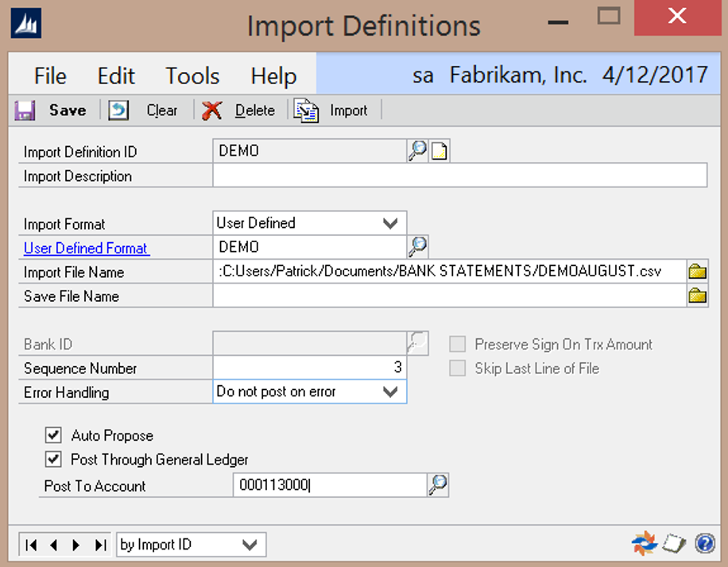The image size is (728, 567).
Task: Uncheck the Auto Propose checkbox
Action: tap(53, 435)
